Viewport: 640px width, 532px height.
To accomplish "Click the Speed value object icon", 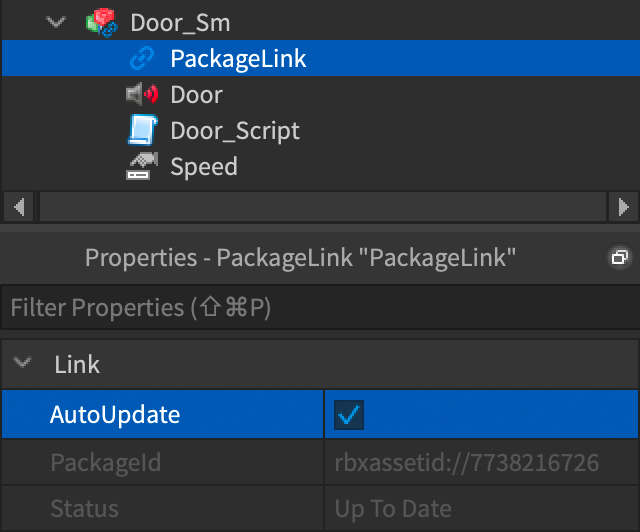I will pyautogui.click(x=142, y=166).
